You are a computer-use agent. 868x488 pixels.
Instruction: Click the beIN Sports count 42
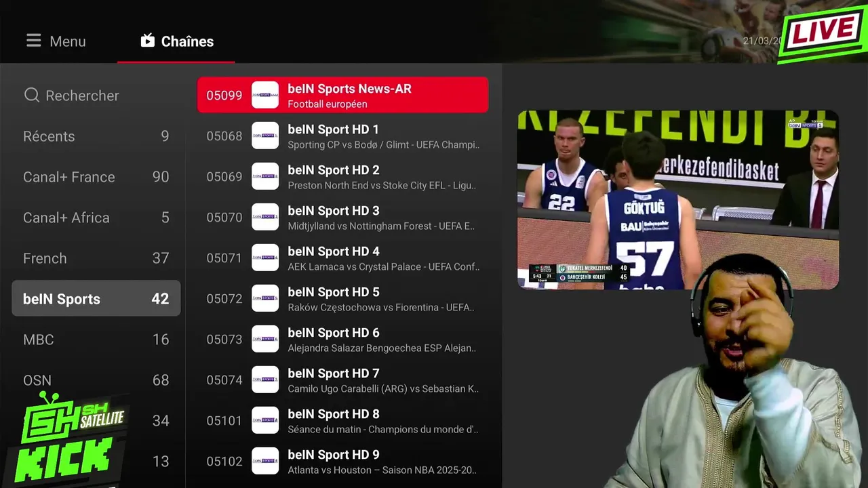click(x=160, y=299)
